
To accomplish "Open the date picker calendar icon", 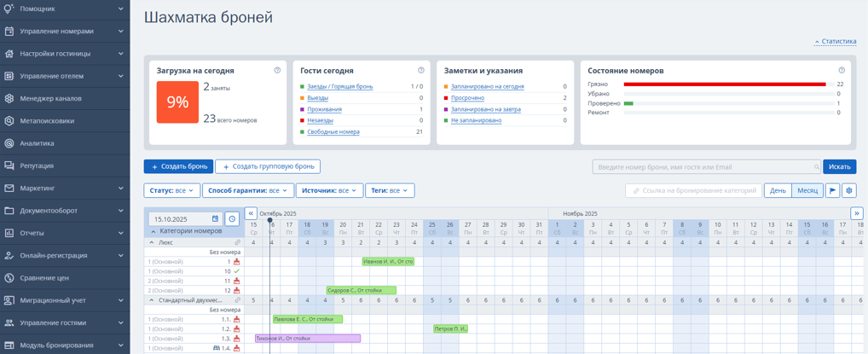I will point(215,219).
